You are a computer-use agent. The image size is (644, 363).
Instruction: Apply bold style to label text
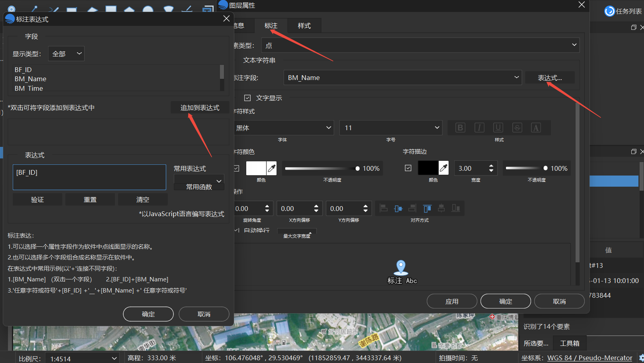point(460,127)
